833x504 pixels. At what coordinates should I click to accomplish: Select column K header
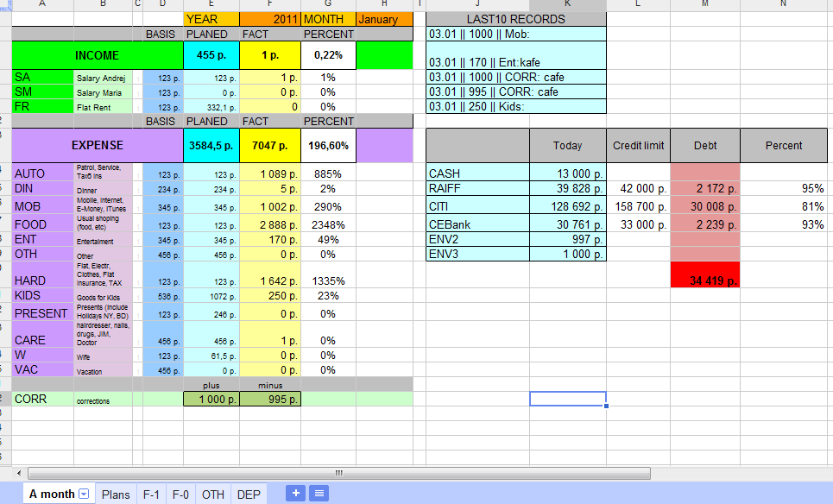point(568,4)
